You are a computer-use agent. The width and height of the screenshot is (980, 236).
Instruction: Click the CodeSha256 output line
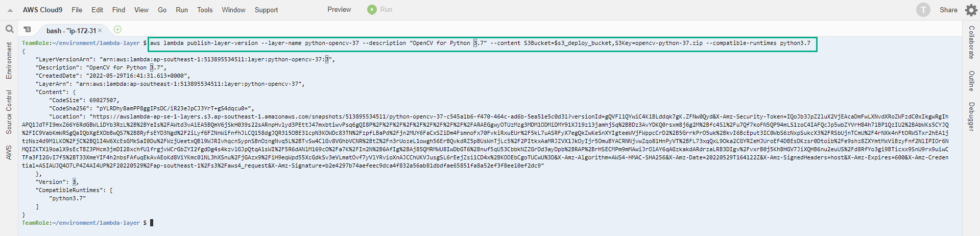152,108
